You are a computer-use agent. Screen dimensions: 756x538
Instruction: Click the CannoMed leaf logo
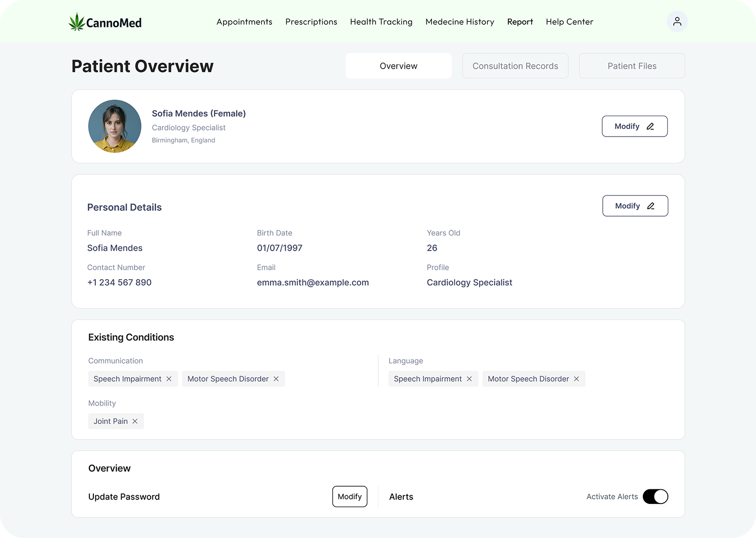click(77, 22)
